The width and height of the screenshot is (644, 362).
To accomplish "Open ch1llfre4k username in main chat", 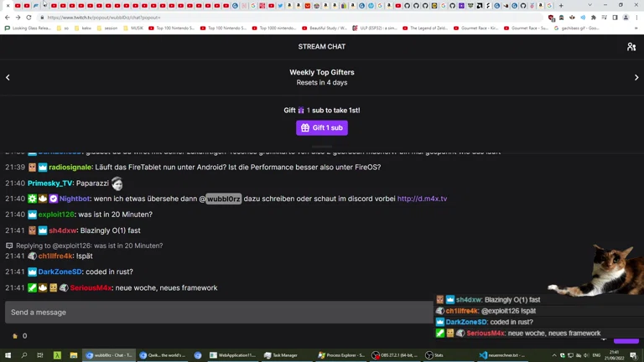I will pos(55,256).
